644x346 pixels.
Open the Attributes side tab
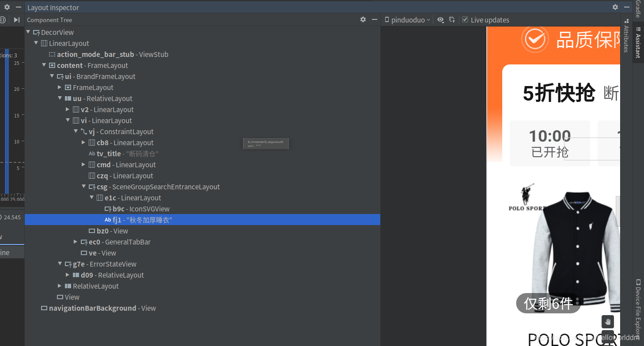(626, 36)
